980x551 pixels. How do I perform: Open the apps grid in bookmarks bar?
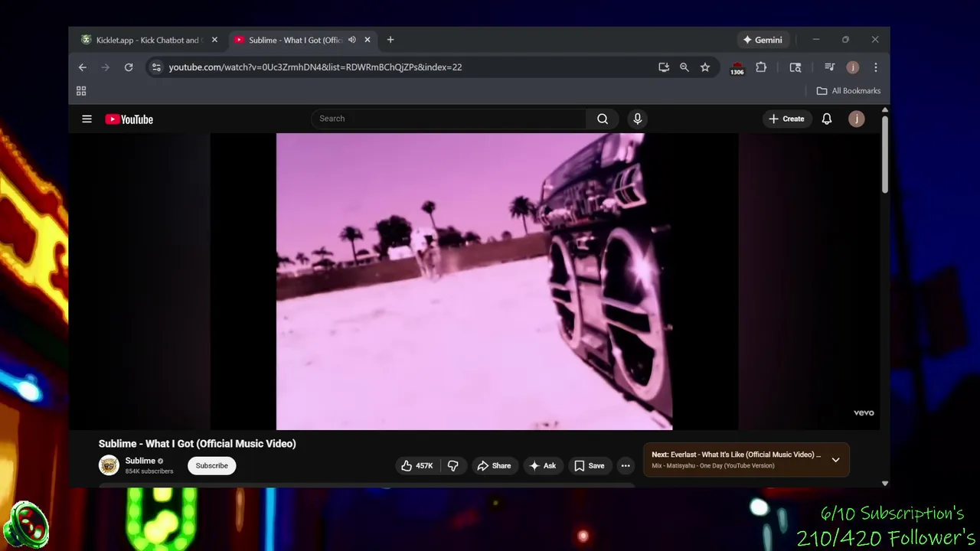pyautogui.click(x=81, y=91)
